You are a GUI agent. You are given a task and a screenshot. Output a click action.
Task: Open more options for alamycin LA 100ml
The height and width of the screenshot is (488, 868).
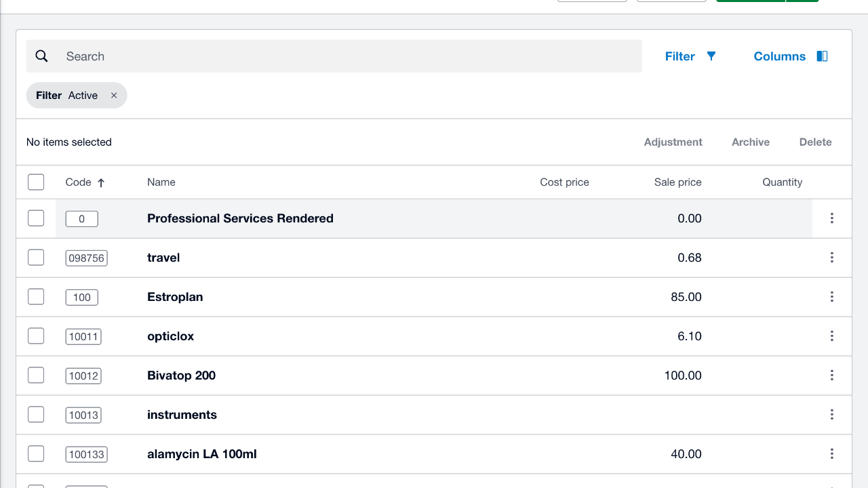[832, 454]
